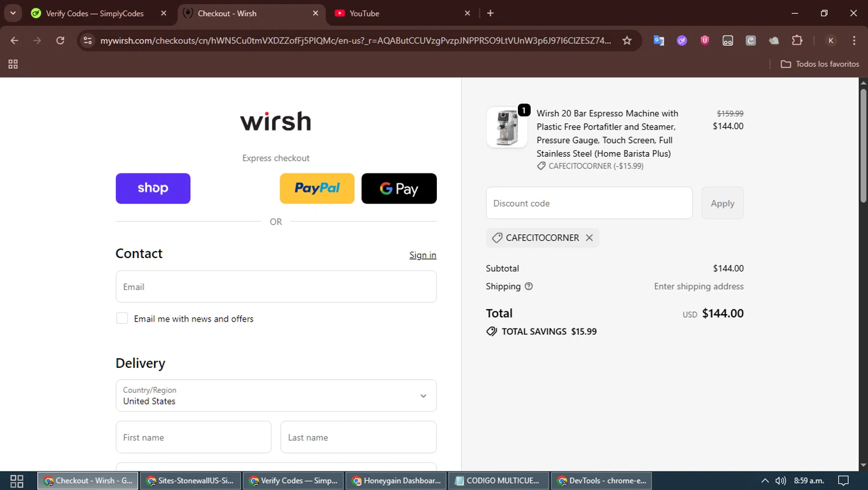Click the volume speaker tray icon
The height and width of the screenshot is (490, 868).
(781, 481)
